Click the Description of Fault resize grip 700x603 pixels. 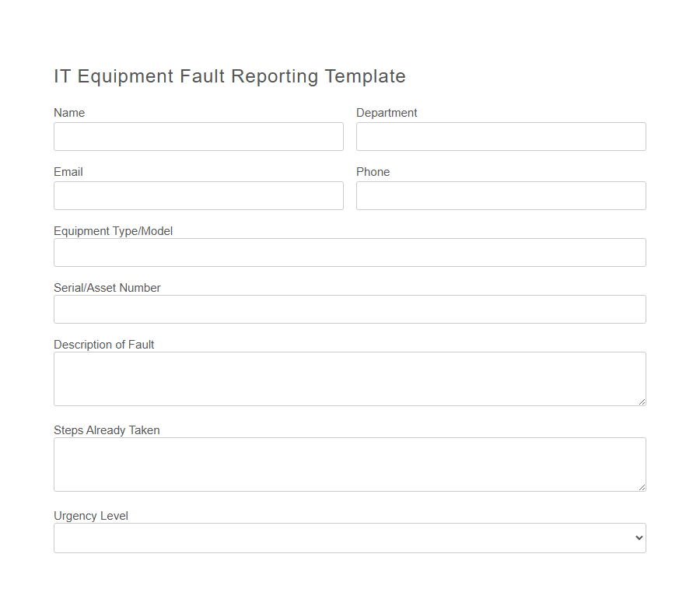[x=642, y=401]
